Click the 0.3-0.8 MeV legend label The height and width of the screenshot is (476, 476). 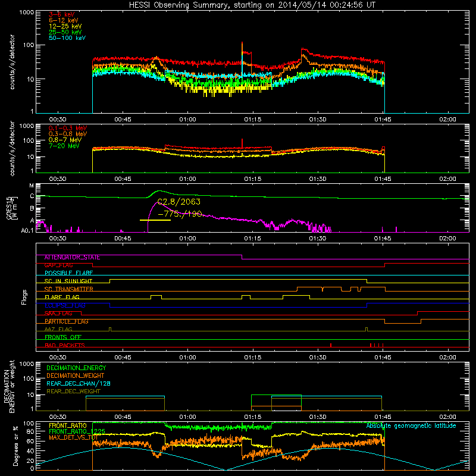pyautogui.click(x=68, y=134)
